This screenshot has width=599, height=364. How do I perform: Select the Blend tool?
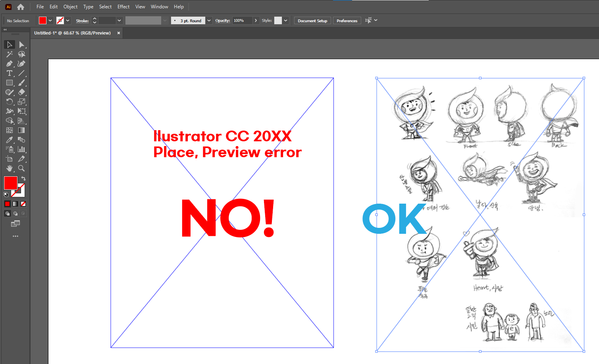[21, 140]
